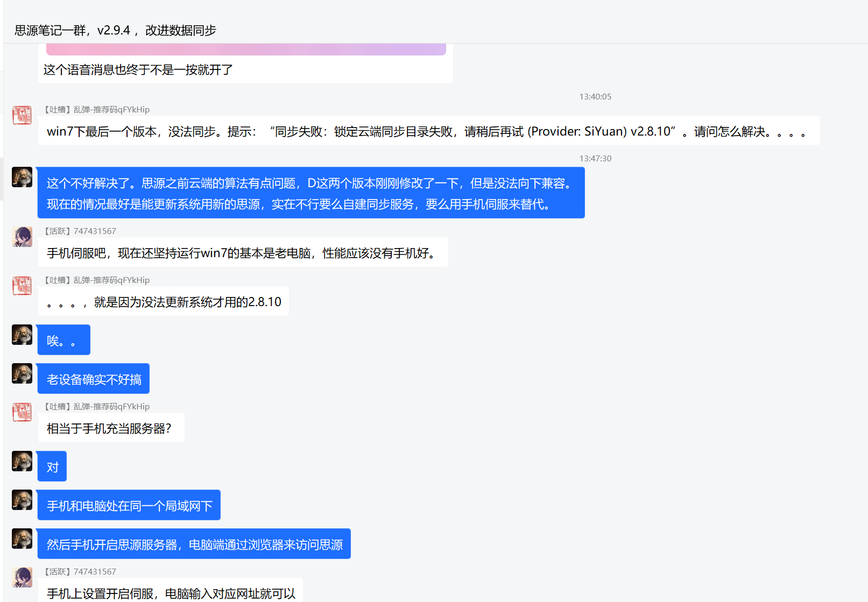Click the message '相当于手机充当服务器?'
The image size is (868, 602).
coord(111,428)
